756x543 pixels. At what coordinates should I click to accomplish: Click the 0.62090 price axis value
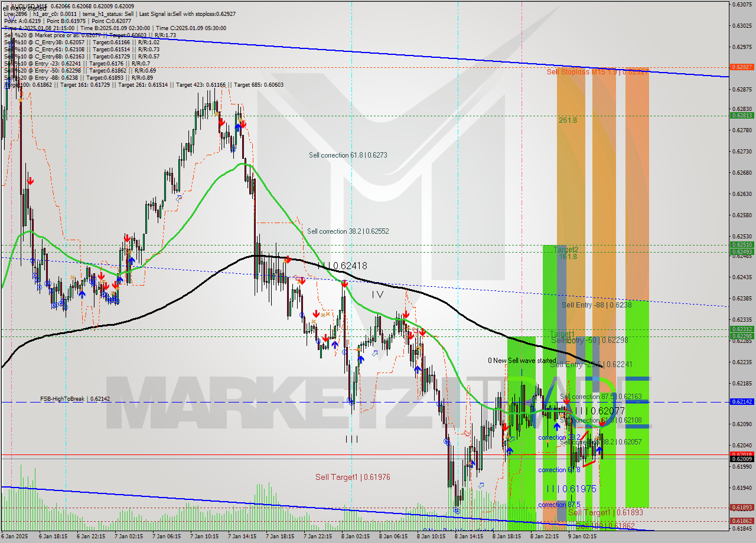click(x=742, y=424)
